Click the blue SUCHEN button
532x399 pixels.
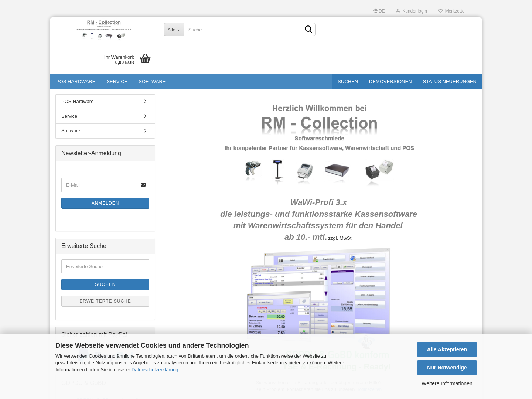click(x=105, y=284)
